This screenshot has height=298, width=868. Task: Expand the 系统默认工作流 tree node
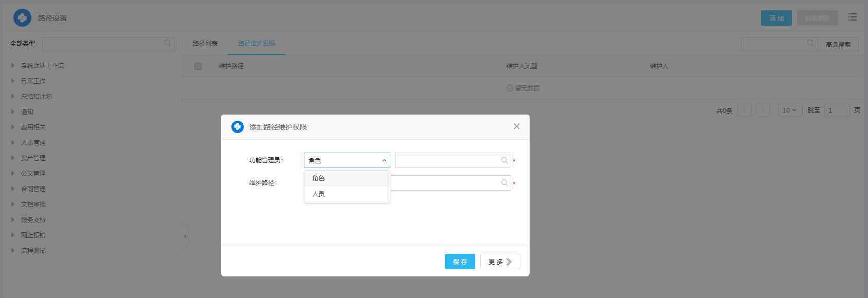click(x=13, y=66)
